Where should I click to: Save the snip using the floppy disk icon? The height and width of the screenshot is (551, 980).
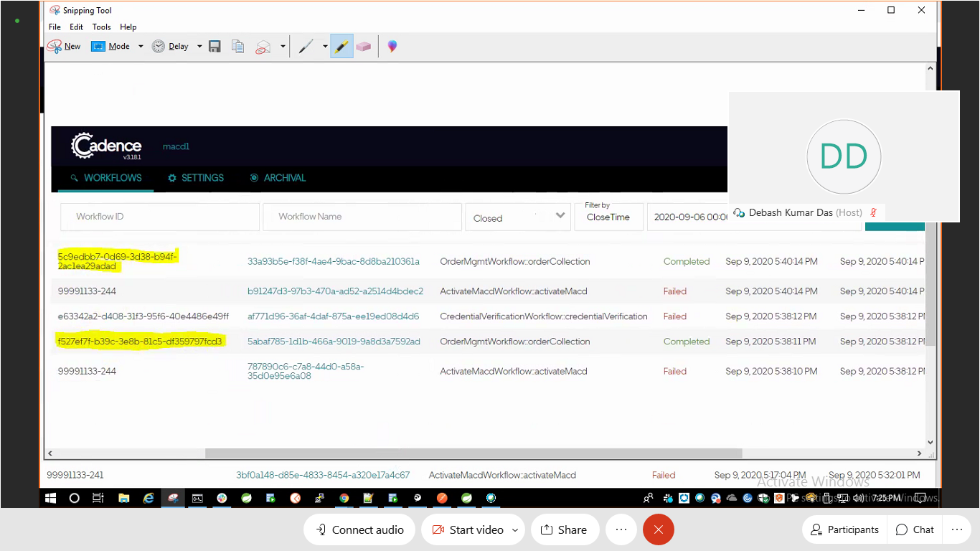click(215, 46)
